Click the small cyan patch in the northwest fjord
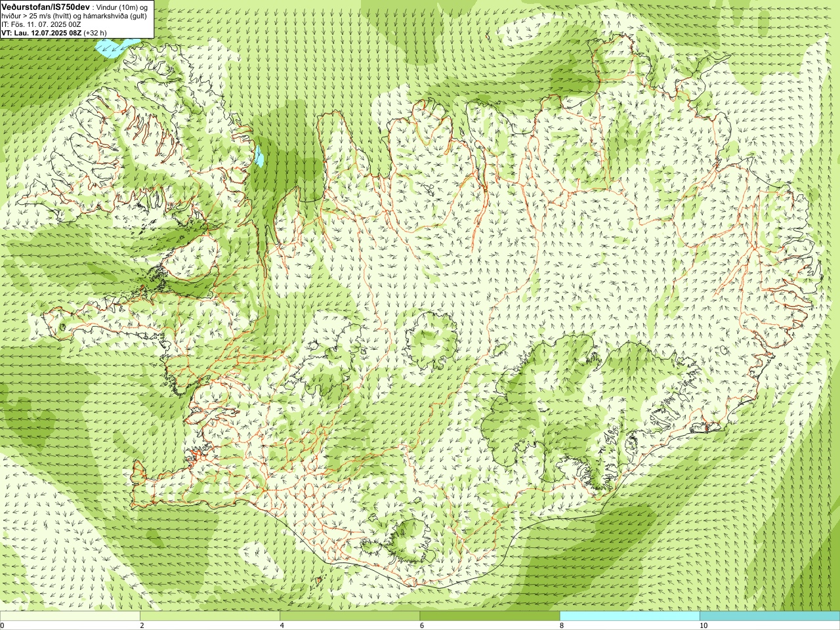This screenshot has width=840, height=630. click(x=259, y=157)
